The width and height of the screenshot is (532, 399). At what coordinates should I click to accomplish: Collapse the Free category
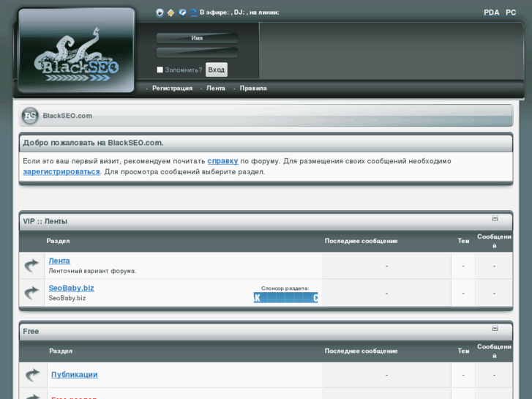[495, 329]
